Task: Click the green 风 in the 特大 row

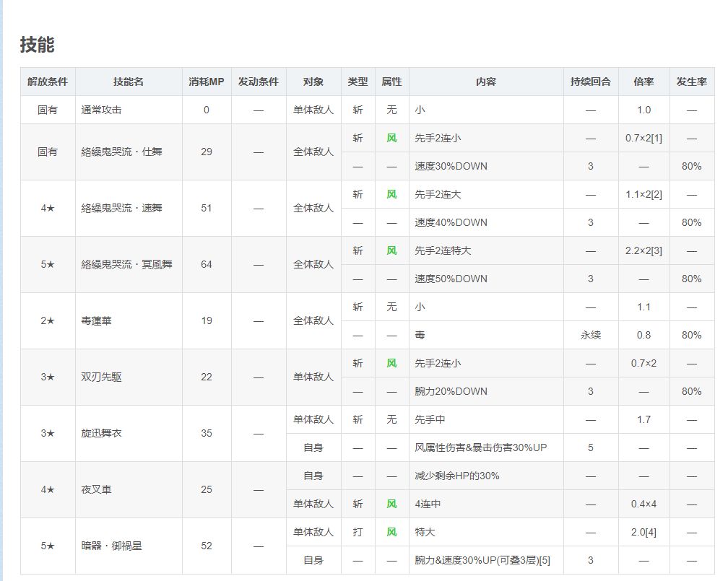Action: 392,532
